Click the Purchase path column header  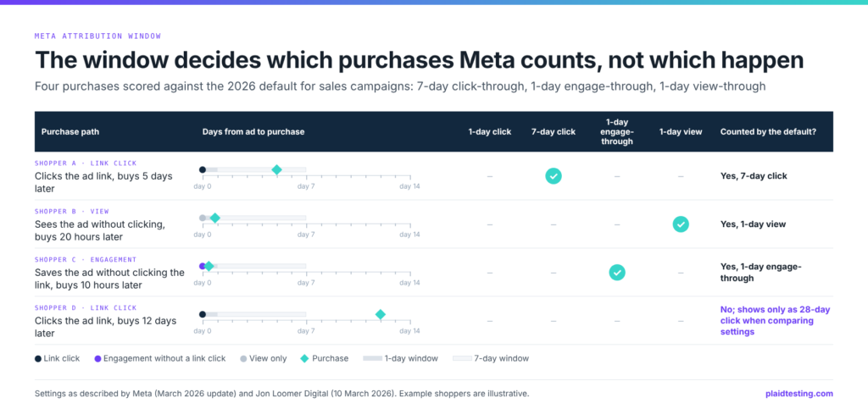tap(70, 132)
